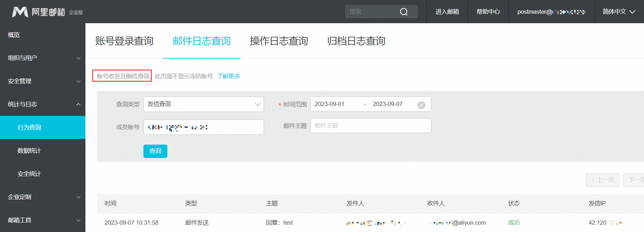Switch to 归档日志查询 tab
Image resolution: width=644 pixels, height=232 pixels.
356,41
